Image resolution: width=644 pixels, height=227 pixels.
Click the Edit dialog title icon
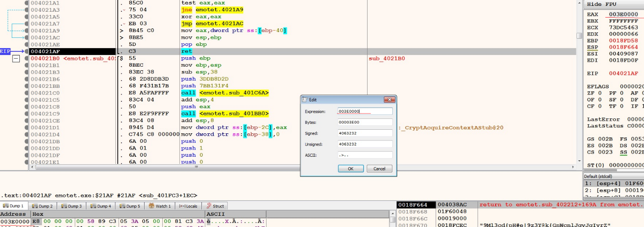[305, 100]
